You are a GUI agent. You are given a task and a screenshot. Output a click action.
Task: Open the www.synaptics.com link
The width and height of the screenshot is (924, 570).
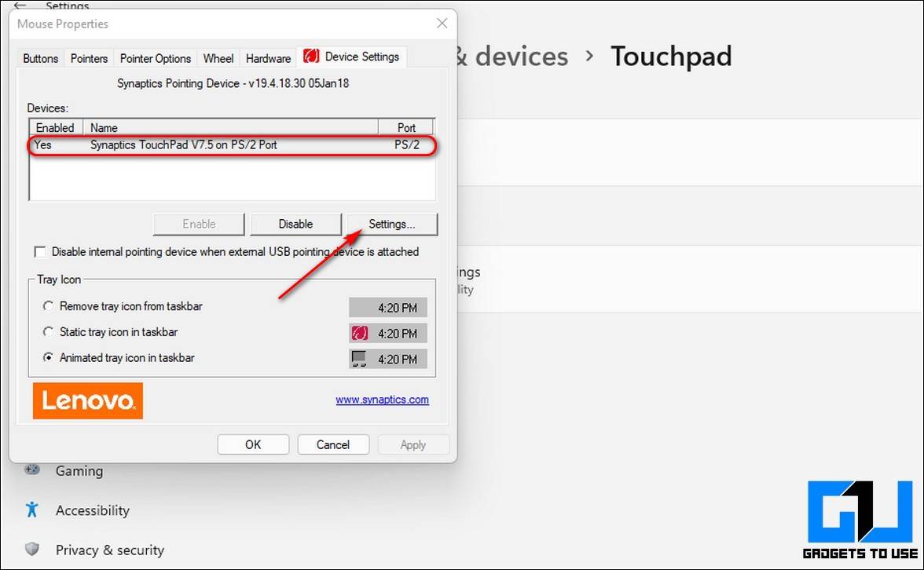382,400
